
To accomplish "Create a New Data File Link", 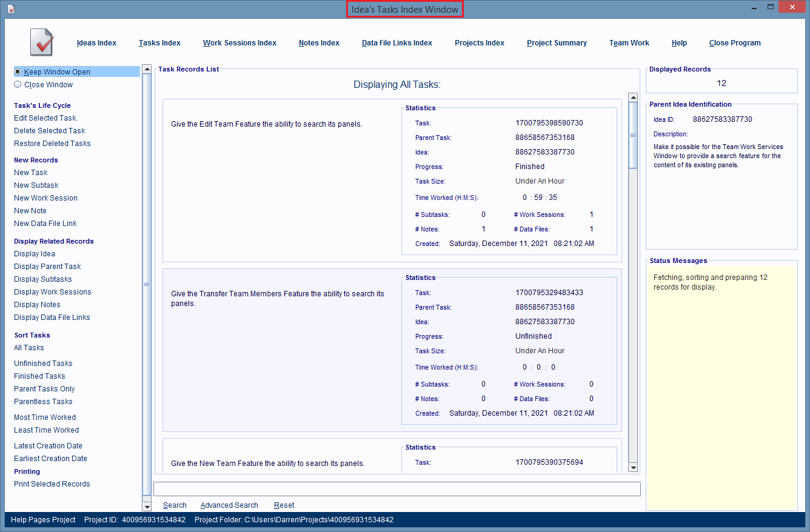I will click(45, 224).
